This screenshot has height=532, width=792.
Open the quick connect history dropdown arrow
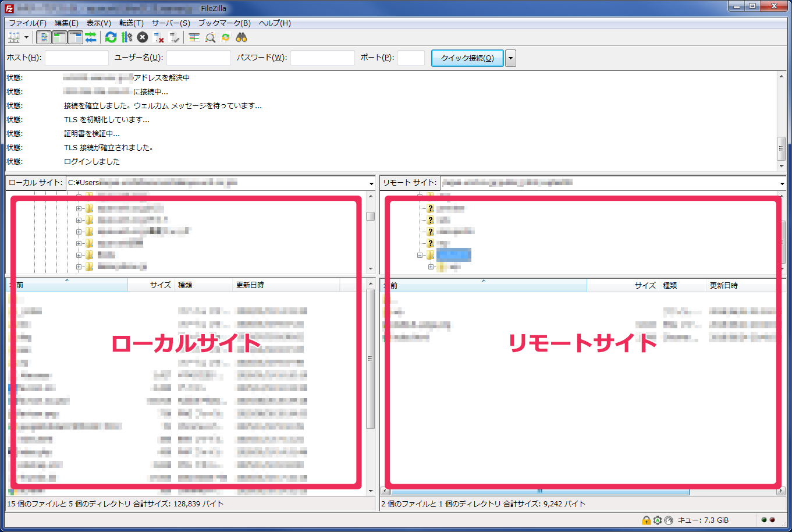click(510, 58)
